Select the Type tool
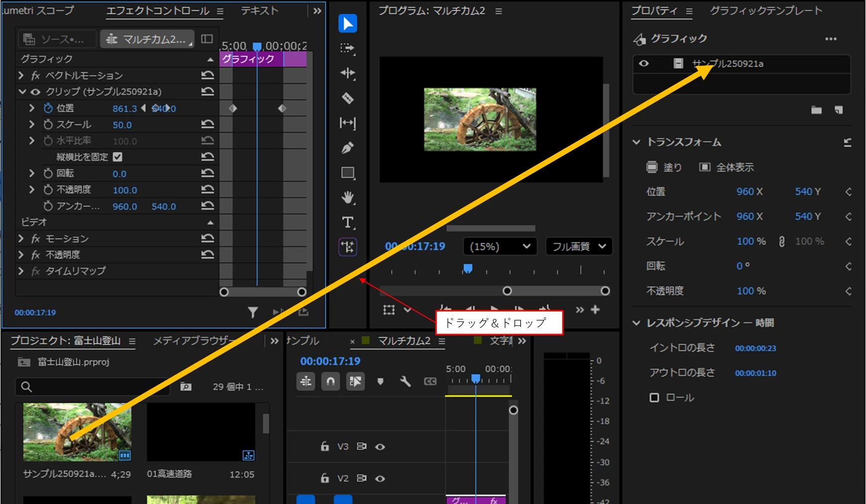 (x=348, y=222)
